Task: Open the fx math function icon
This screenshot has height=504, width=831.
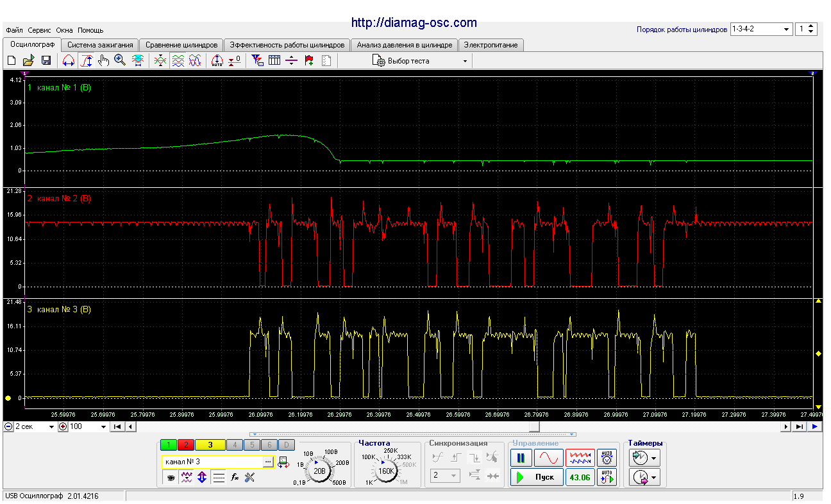Action: click(x=235, y=477)
